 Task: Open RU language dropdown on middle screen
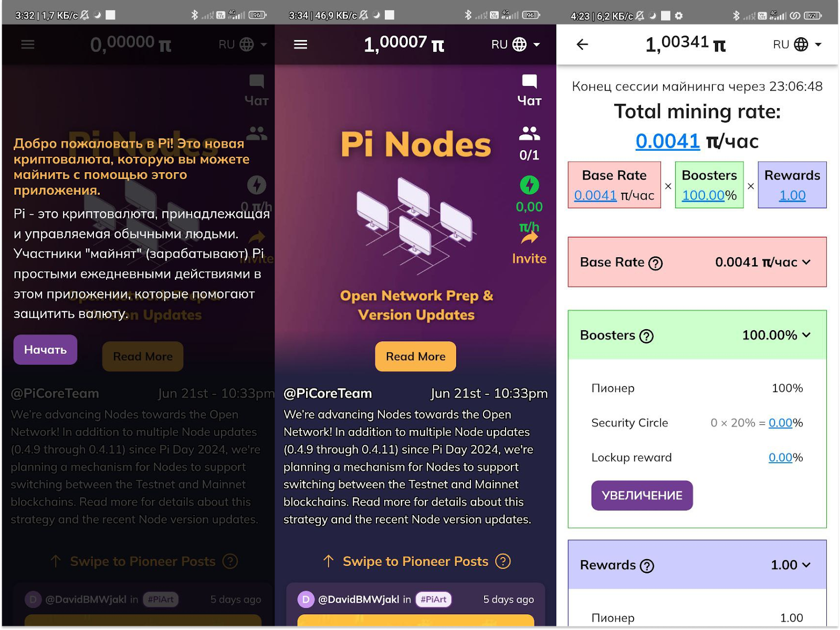[516, 45]
